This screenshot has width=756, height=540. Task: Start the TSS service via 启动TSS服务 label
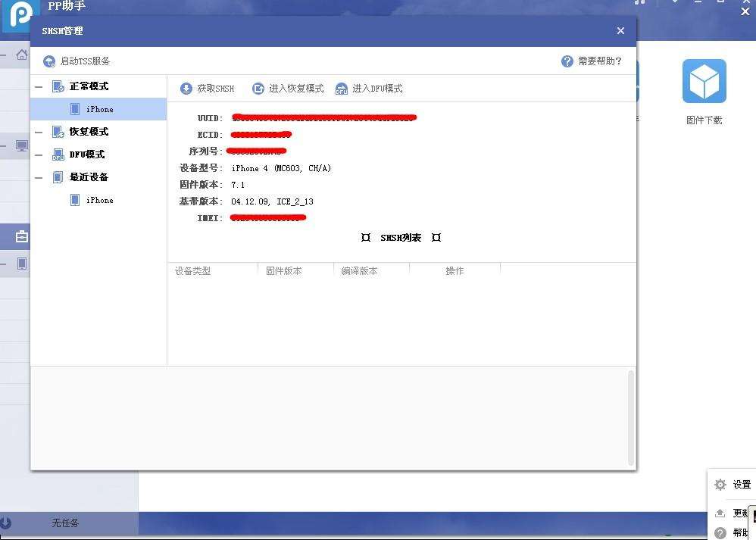(x=85, y=61)
